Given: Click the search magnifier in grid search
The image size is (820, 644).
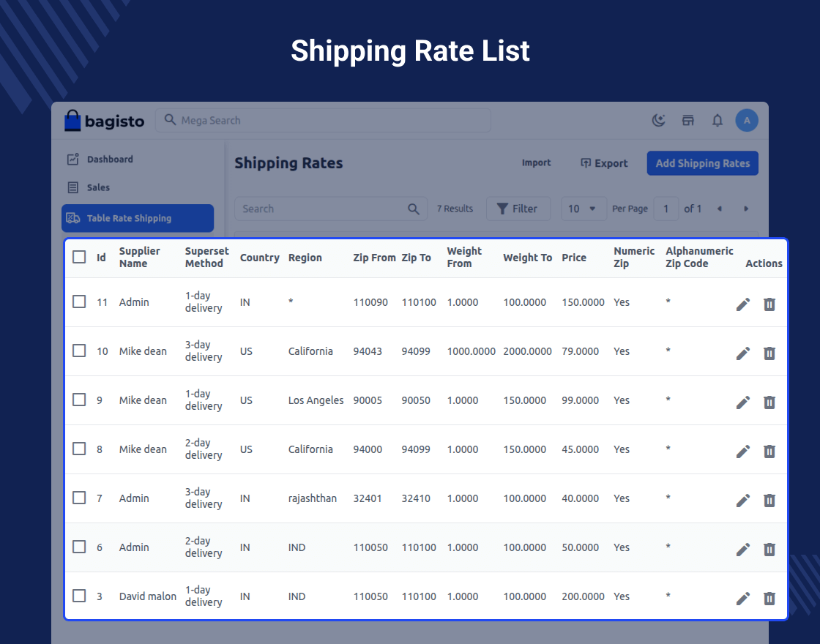Looking at the screenshot, I should coord(413,209).
